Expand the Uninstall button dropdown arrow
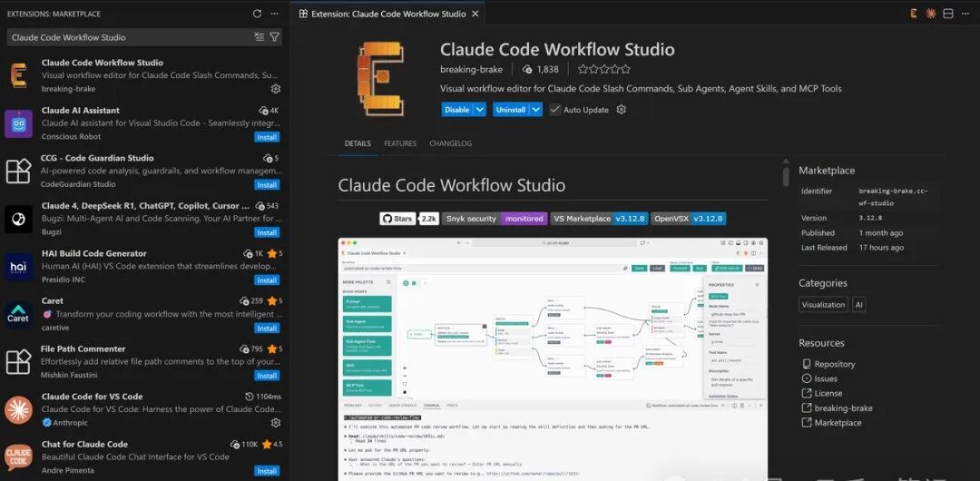980x481 pixels. click(x=536, y=110)
